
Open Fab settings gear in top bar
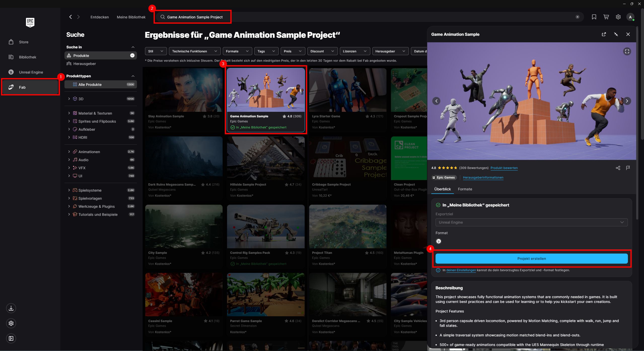[x=618, y=17]
